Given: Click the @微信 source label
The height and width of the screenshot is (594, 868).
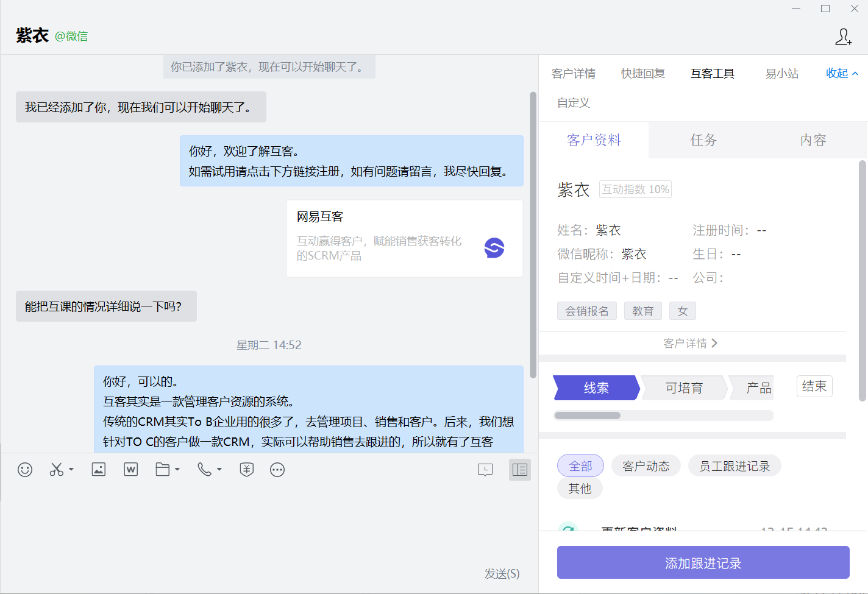Looking at the screenshot, I should [x=71, y=37].
